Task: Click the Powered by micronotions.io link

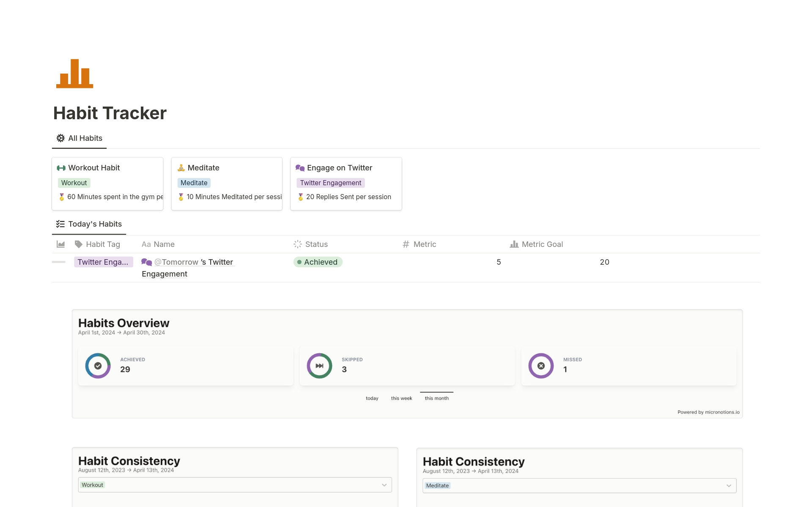Action: coord(708,411)
